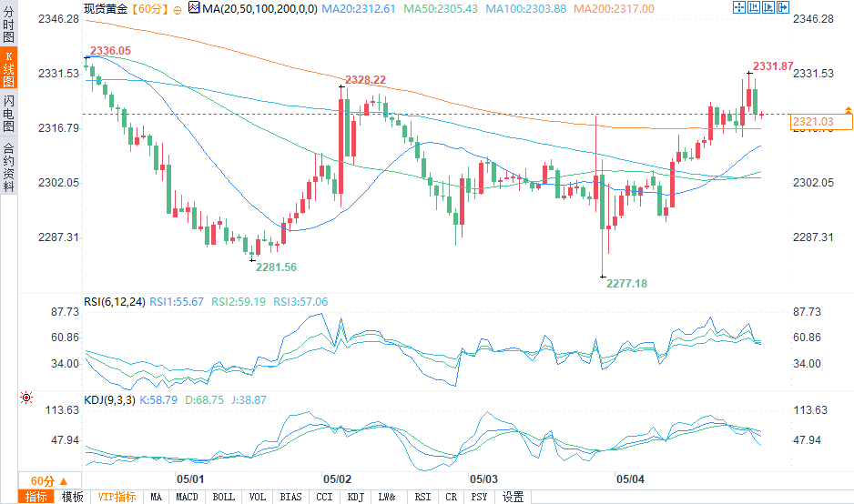Click the 2328.22 peak price marker
Viewport: 854px width, 504px height.
tap(365, 79)
